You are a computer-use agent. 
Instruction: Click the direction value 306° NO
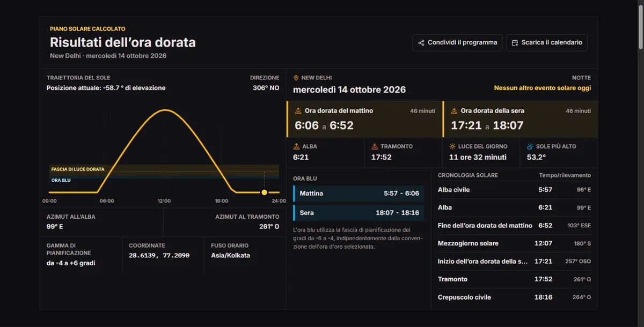tap(266, 88)
